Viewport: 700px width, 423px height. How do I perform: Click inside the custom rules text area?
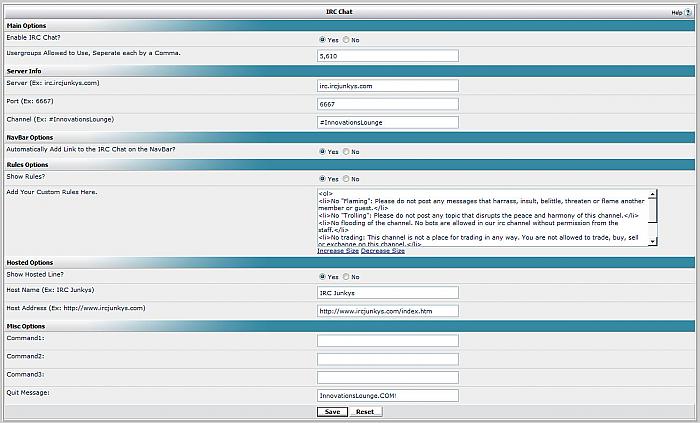(x=480, y=216)
